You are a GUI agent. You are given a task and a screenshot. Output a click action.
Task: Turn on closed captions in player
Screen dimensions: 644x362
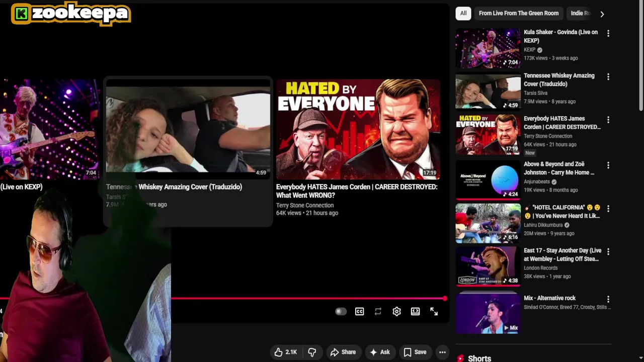coord(360,312)
